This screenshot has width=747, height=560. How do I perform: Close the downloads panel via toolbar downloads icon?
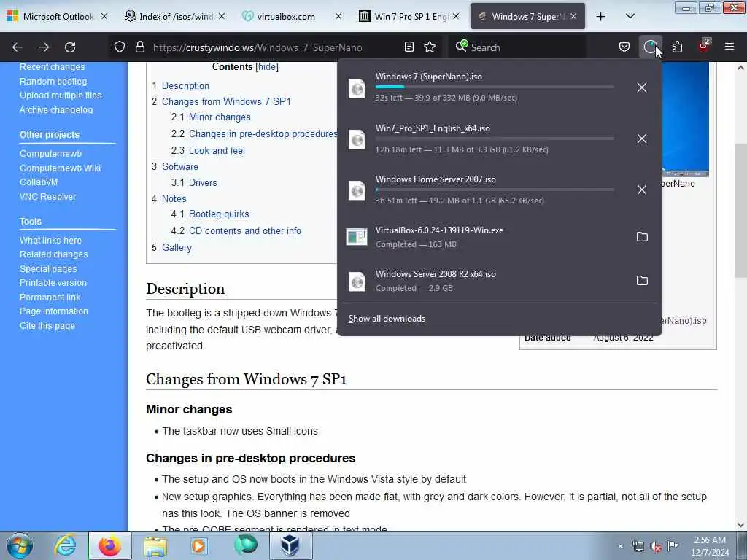pyautogui.click(x=650, y=47)
